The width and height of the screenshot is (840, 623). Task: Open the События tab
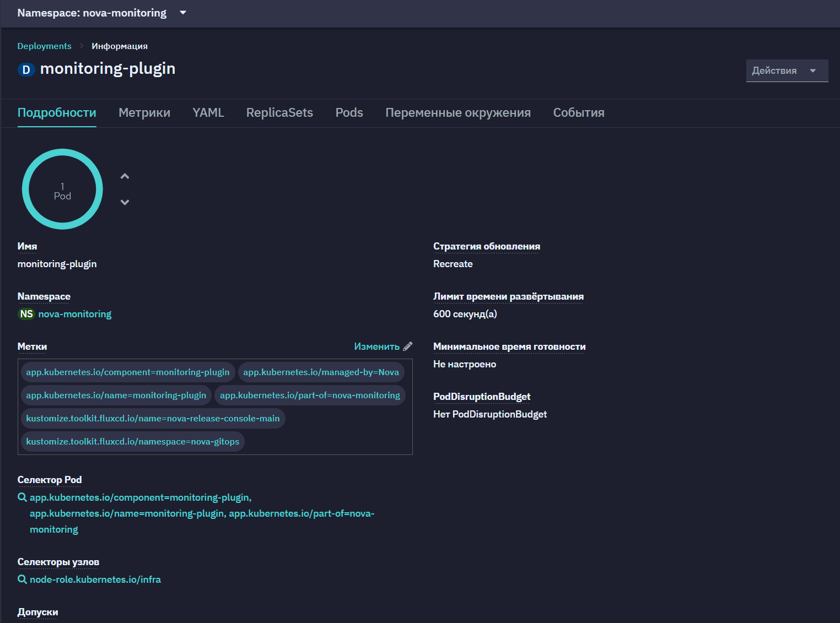(579, 113)
